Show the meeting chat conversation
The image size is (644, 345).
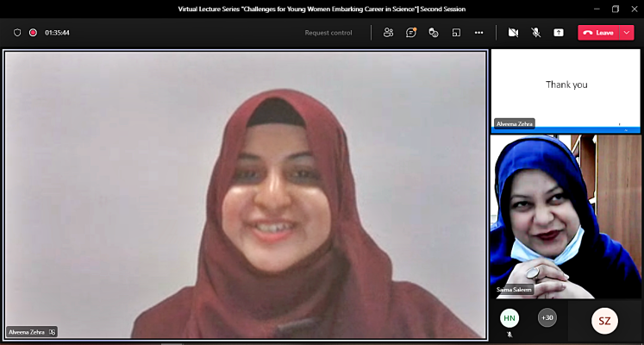point(411,33)
